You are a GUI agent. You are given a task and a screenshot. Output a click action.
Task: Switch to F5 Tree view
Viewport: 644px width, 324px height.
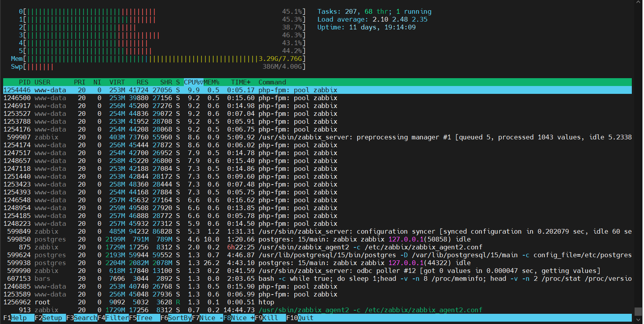145,318
